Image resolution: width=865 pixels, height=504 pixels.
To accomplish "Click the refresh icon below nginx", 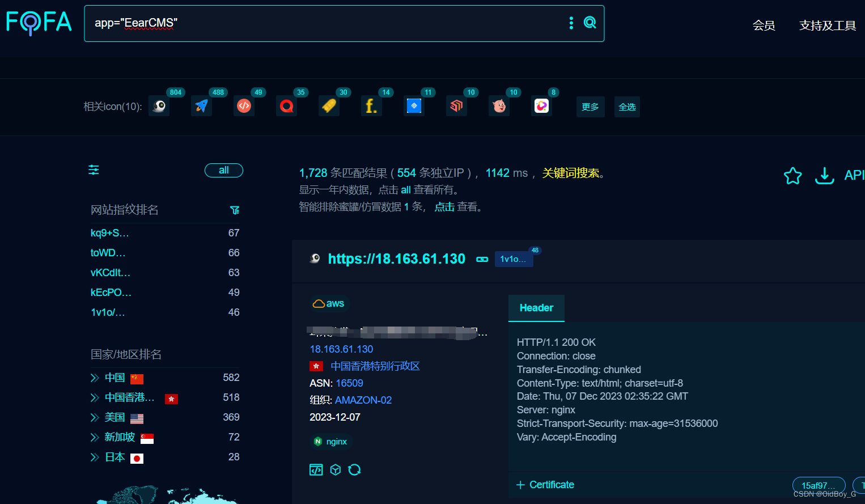I will (x=354, y=469).
